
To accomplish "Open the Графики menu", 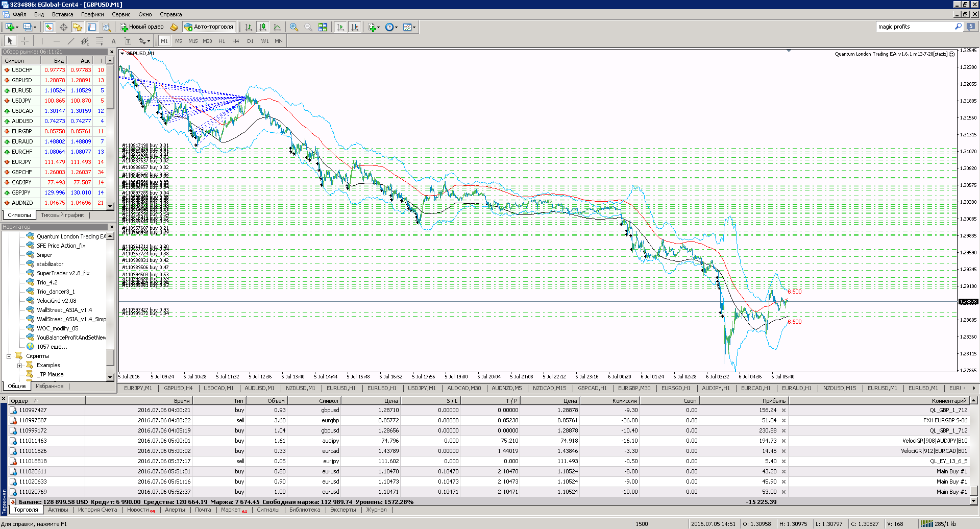I will point(92,14).
